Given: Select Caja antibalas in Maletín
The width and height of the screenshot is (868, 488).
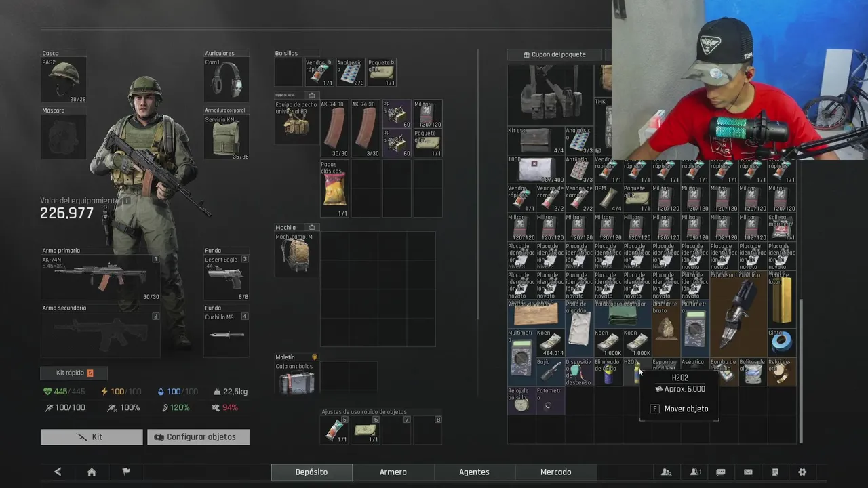Looking at the screenshot, I should pyautogui.click(x=296, y=378).
